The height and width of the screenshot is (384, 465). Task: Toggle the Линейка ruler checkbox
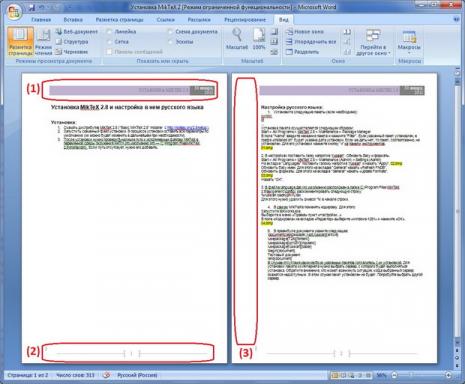pyautogui.click(x=121, y=32)
